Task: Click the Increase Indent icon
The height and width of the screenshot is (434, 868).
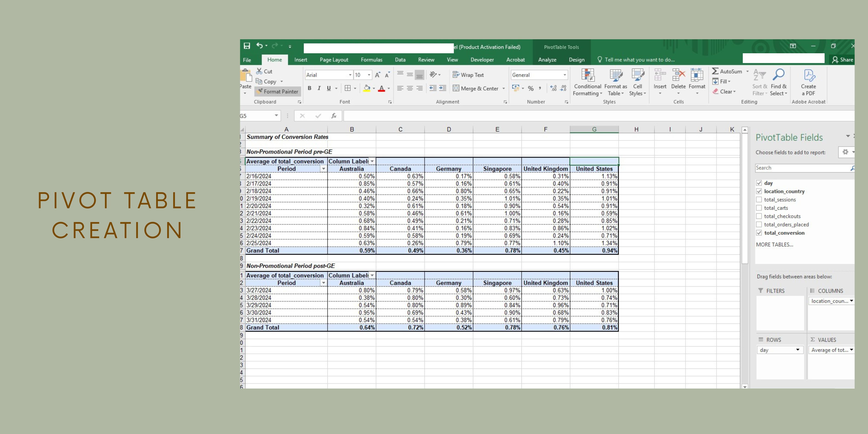Action: coord(443,88)
